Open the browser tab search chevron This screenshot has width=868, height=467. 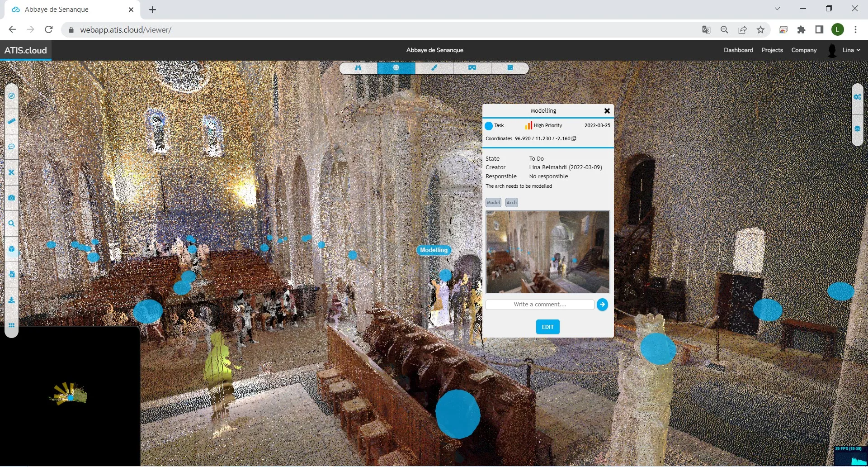tap(778, 9)
